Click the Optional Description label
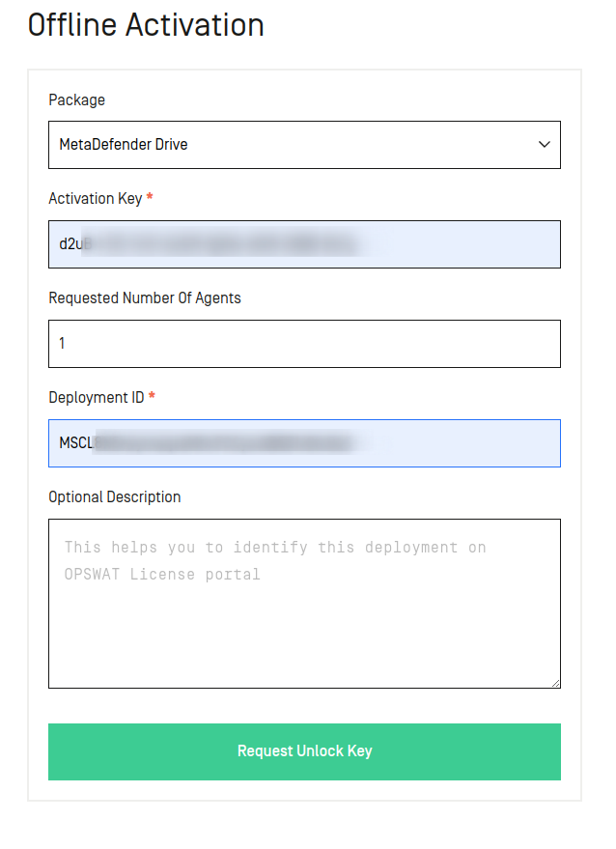 (115, 497)
